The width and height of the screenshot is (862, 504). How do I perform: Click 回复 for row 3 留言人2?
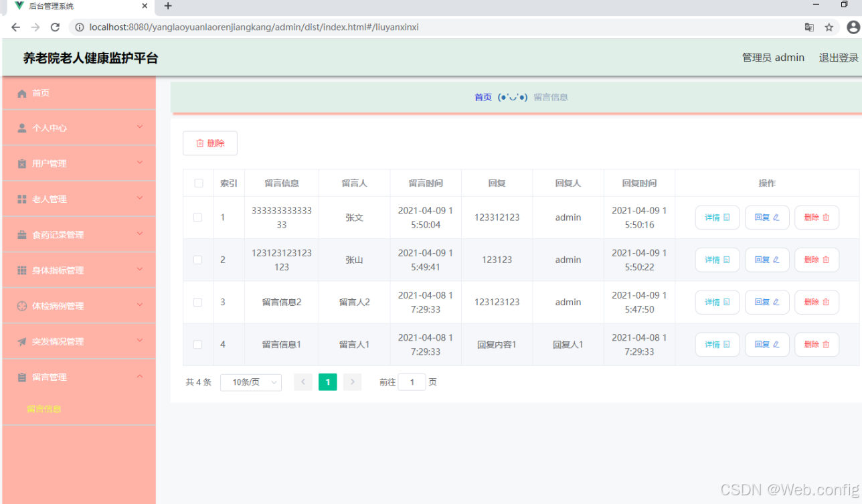click(x=767, y=302)
